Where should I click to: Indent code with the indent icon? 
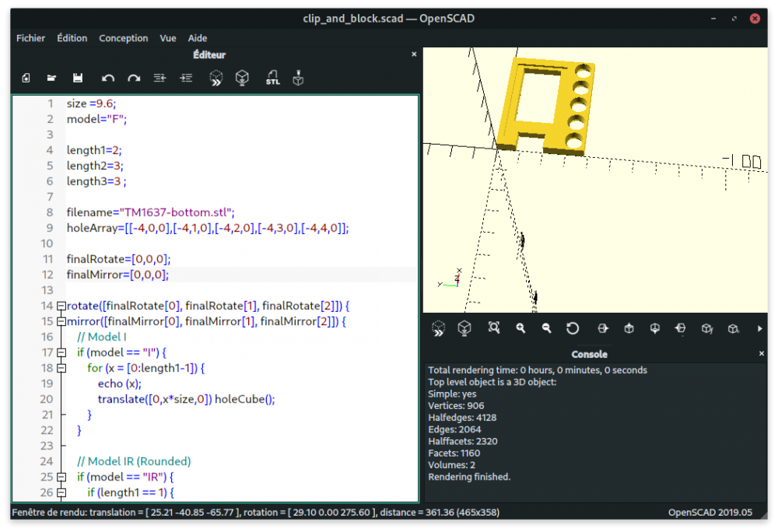[x=186, y=78]
